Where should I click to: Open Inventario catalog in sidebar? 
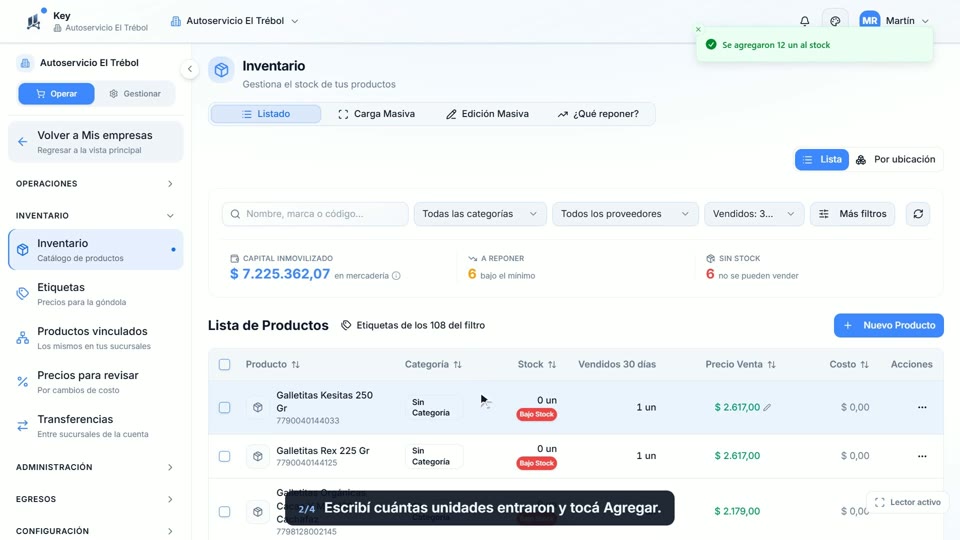tap(96, 250)
